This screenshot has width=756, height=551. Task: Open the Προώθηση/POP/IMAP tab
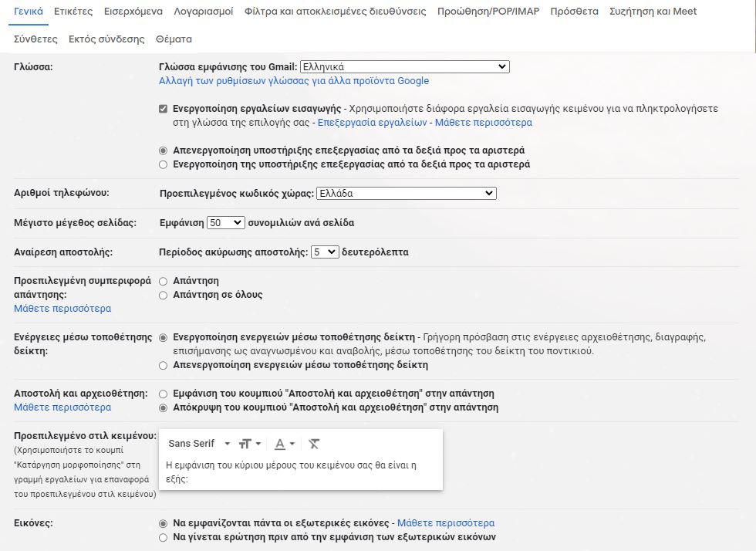(488, 12)
